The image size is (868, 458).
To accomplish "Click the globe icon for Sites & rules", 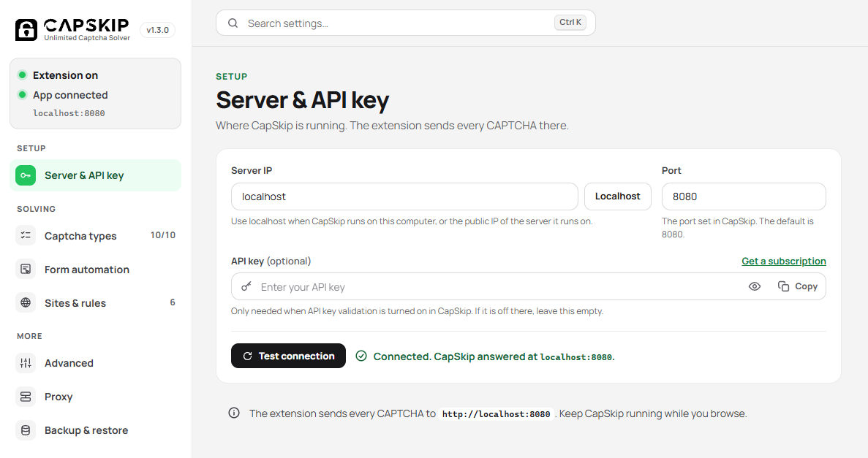I will click(x=26, y=302).
